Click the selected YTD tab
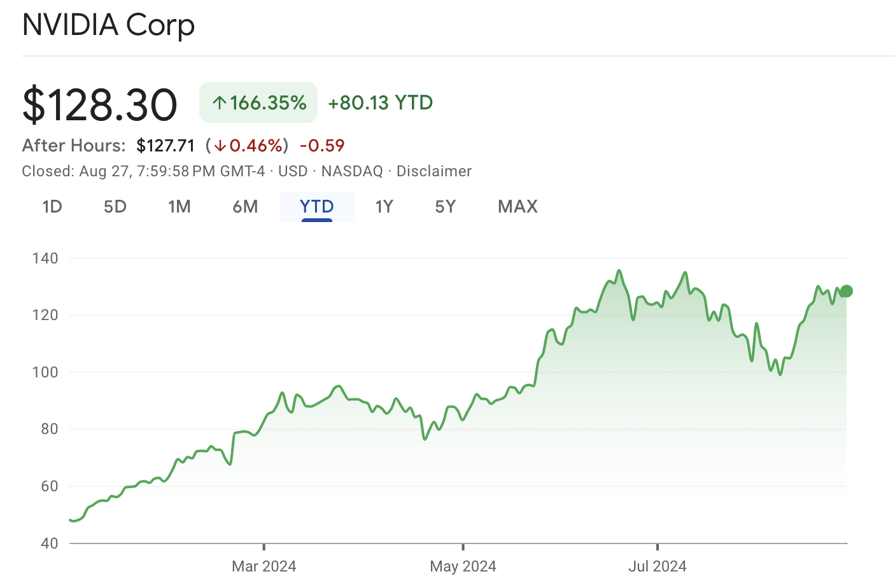 (x=317, y=207)
